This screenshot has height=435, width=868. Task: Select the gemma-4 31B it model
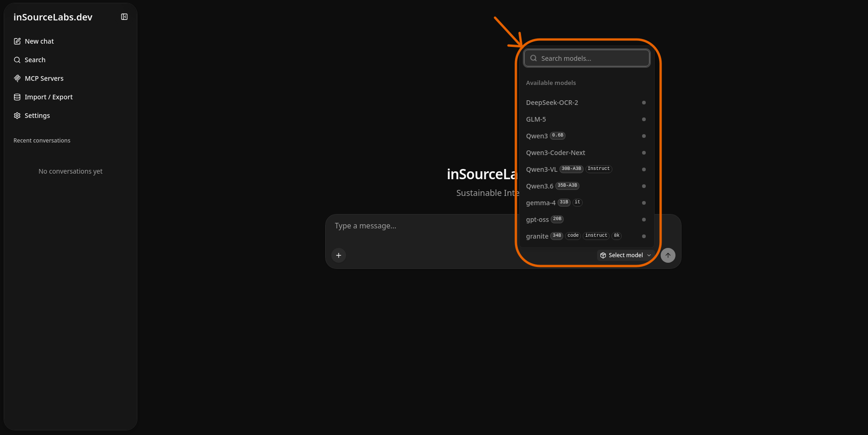[586, 203]
